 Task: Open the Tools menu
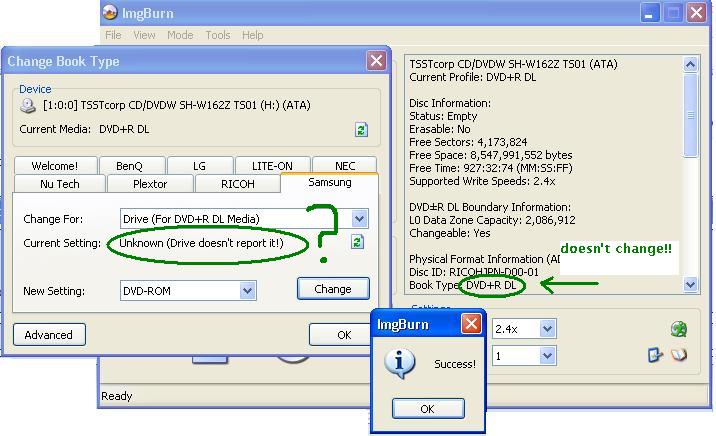pyautogui.click(x=217, y=35)
